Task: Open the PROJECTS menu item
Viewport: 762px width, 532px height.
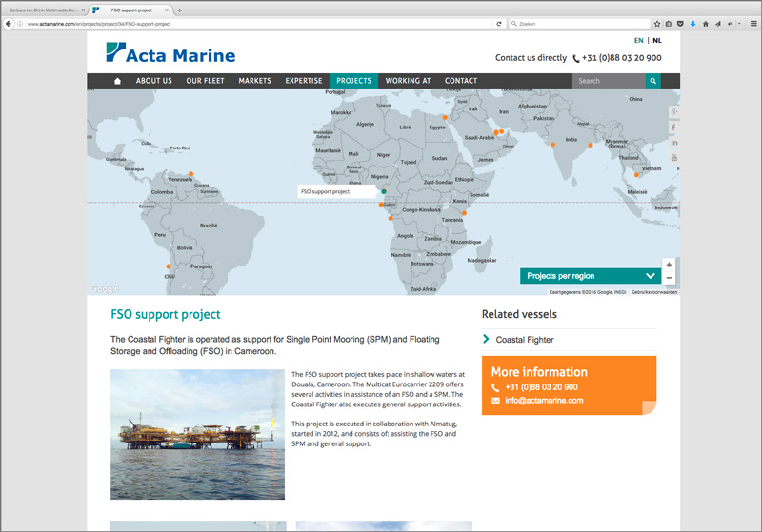Action: (x=353, y=81)
